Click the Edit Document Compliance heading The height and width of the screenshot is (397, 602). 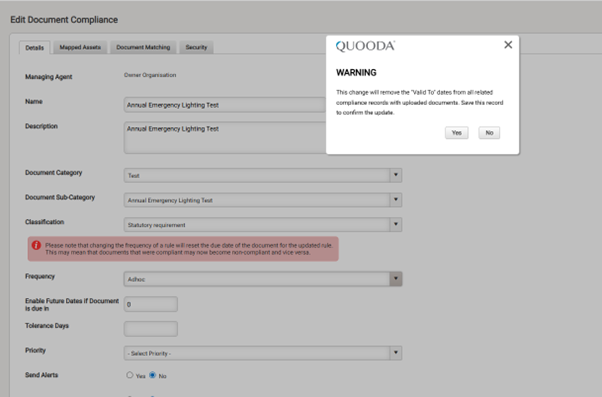pos(64,20)
